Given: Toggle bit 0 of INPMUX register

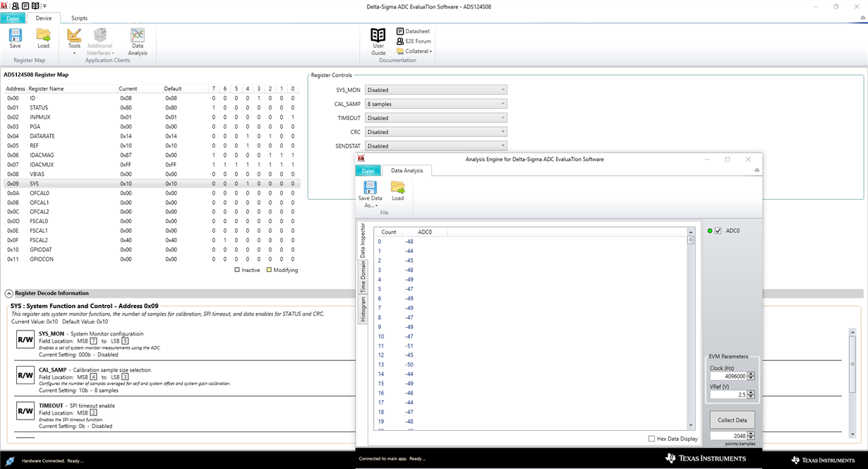Looking at the screenshot, I should pos(292,117).
